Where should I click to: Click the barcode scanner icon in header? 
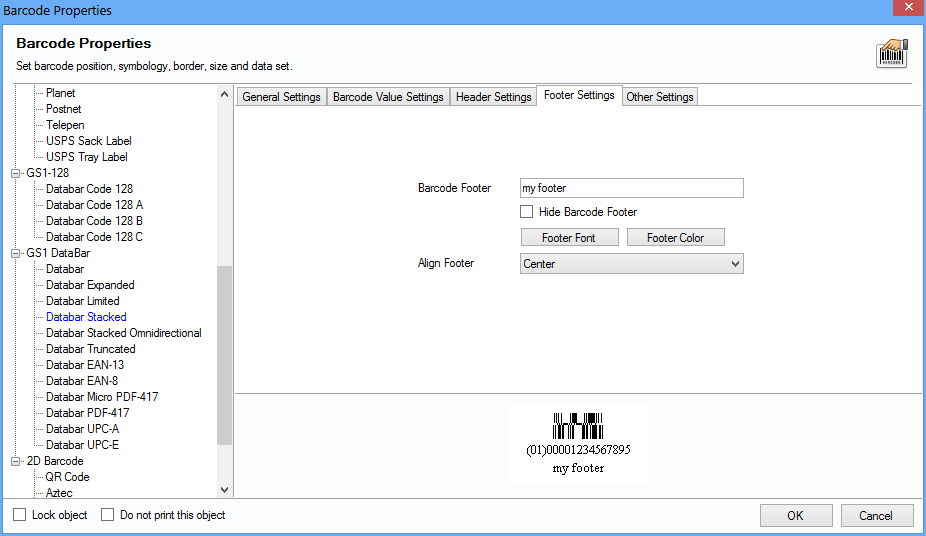click(x=892, y=54)
